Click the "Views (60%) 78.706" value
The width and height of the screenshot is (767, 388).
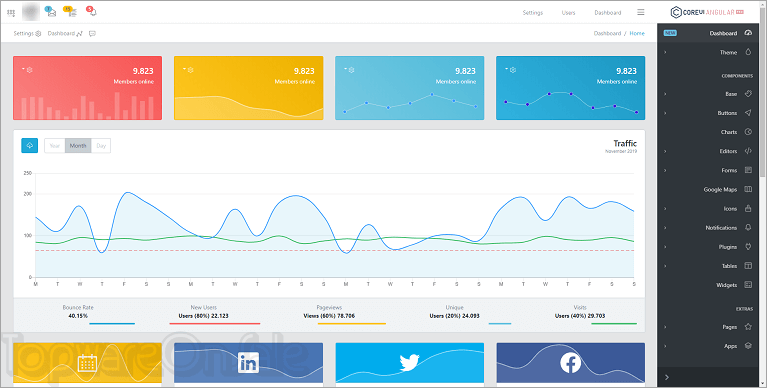tap(329, 316)
